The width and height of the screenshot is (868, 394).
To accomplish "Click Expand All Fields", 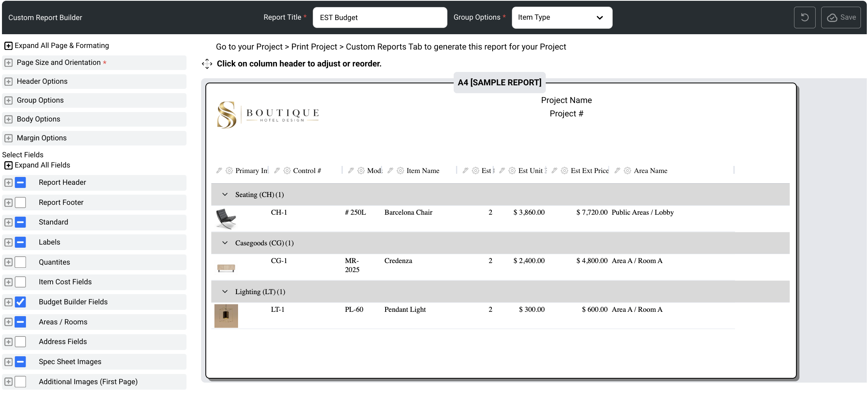I will click(x=37, y=165).
